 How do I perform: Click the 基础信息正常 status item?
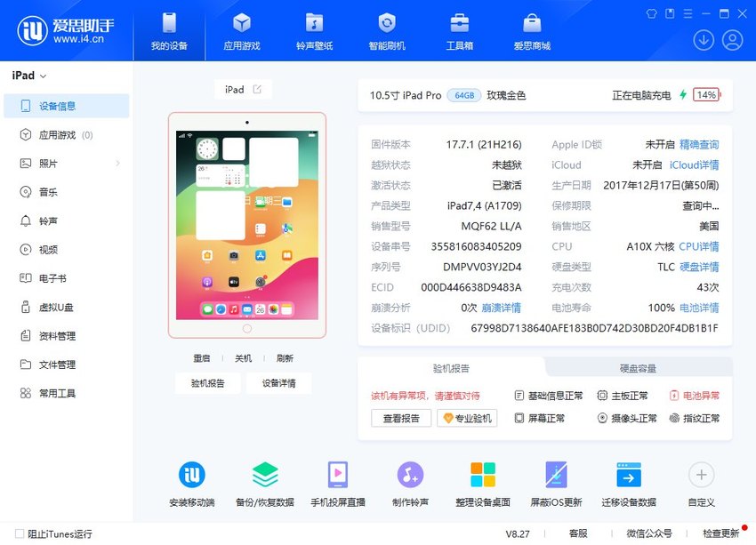click(549, 396)
